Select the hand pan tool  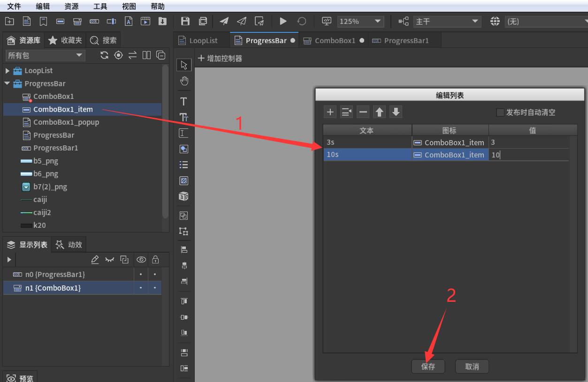[x=184, y=81]
